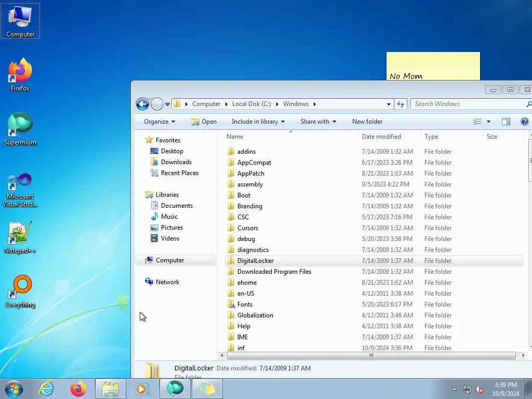The image size is (532, 399).
Task: Click the Windows Start orb
Action: 14,389
